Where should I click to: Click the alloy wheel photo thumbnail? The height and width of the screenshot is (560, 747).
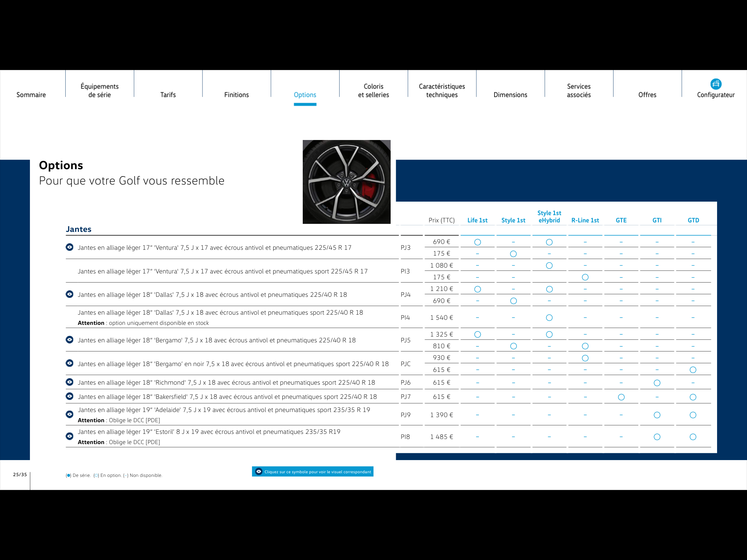click(347, 182)
